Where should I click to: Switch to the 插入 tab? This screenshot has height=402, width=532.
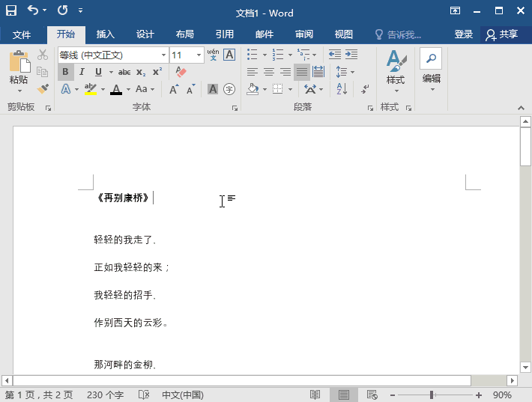point(105,34)
